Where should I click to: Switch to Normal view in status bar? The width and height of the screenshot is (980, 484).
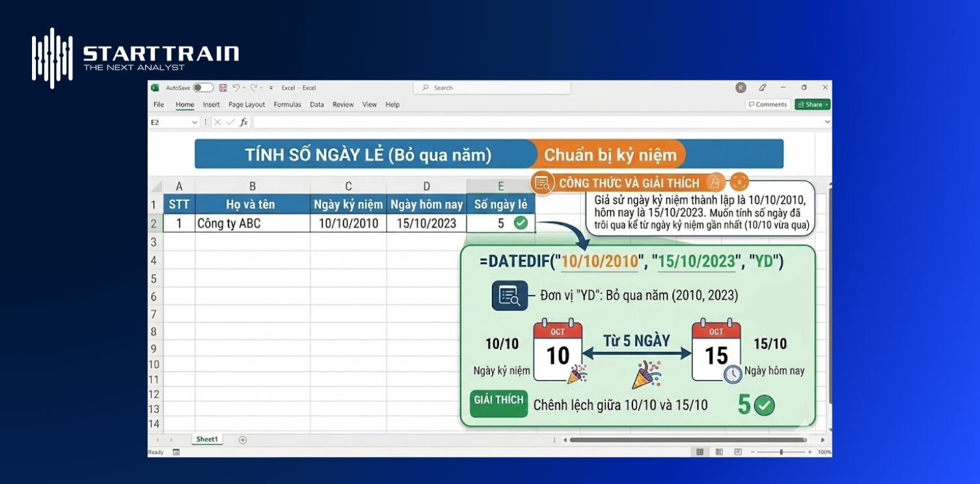[x=700, y=451]
